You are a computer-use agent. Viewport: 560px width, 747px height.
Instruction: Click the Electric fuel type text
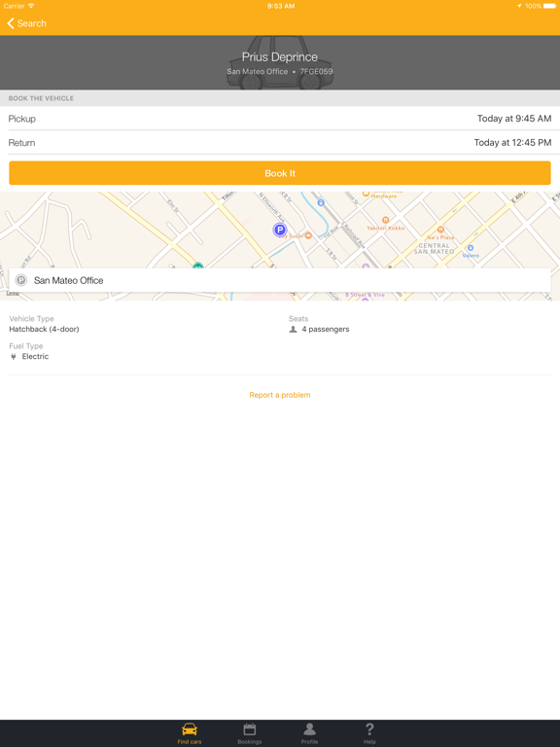click(x=35, y=356)
